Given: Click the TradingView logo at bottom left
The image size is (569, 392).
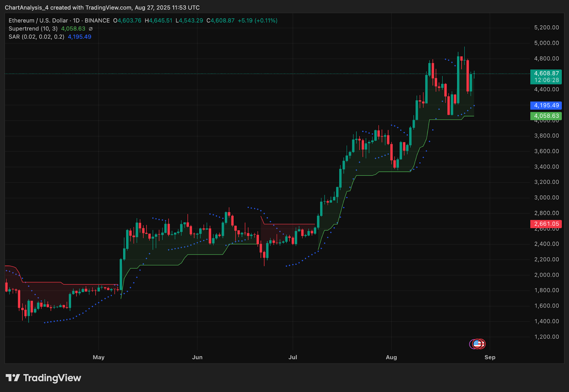Looking at the screenshot, I should (x=43, y=378).
